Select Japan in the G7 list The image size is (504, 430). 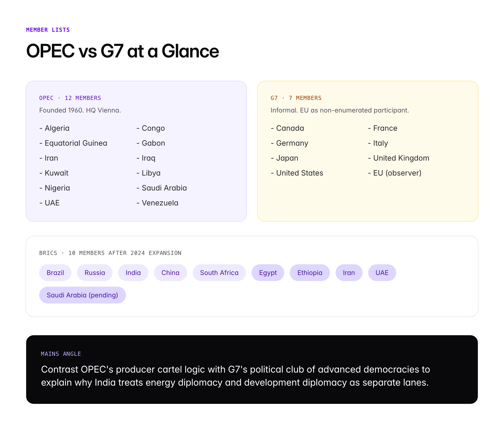pyautogui.click(x=287, y=158)
